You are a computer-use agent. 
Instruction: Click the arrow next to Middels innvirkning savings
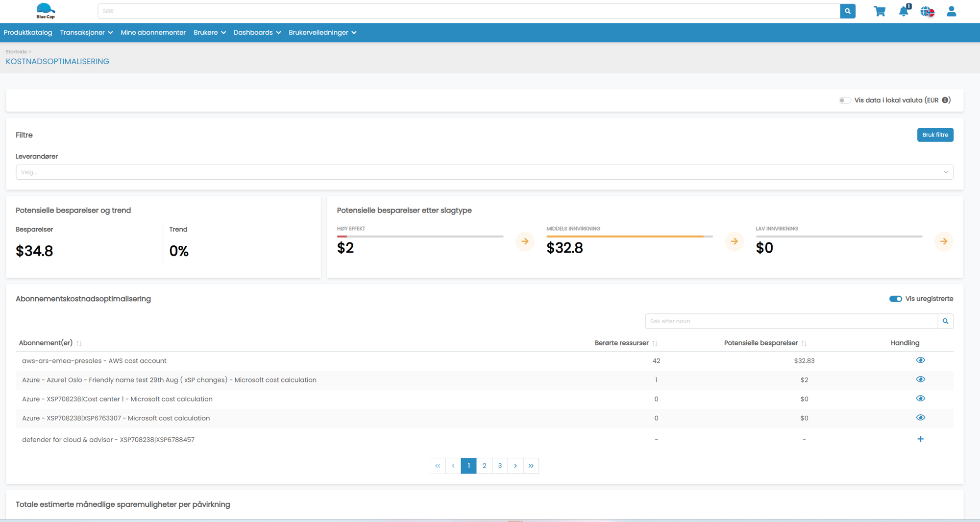coord(734,241)
